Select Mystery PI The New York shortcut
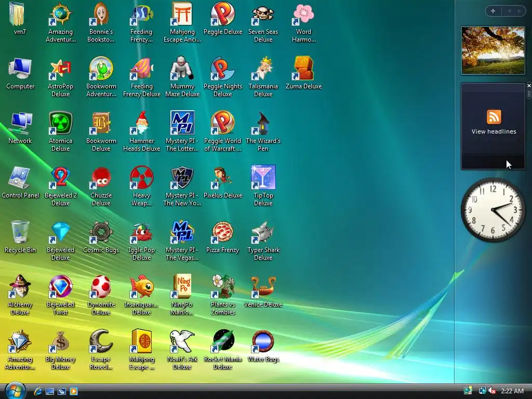Screen dimensions: 532x399 click(x=182, y=187)
